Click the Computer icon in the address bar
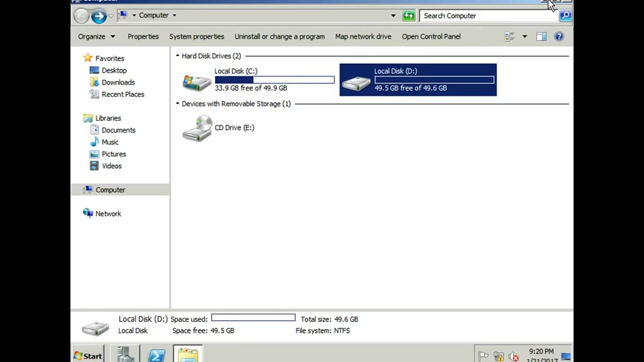 tap(124, 15)
